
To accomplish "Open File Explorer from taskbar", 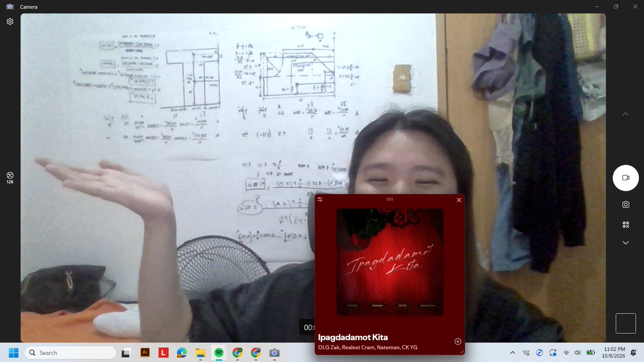I will coord(200,353).
